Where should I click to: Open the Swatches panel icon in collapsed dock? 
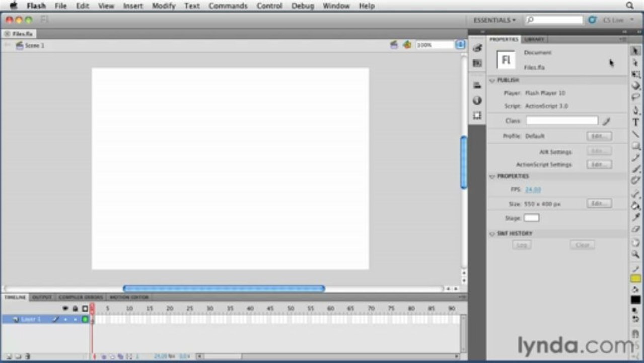[477, 63]
